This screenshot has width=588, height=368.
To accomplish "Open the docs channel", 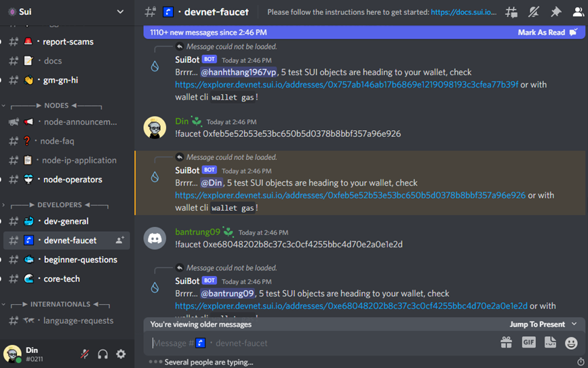I will (x=66, y=61).
